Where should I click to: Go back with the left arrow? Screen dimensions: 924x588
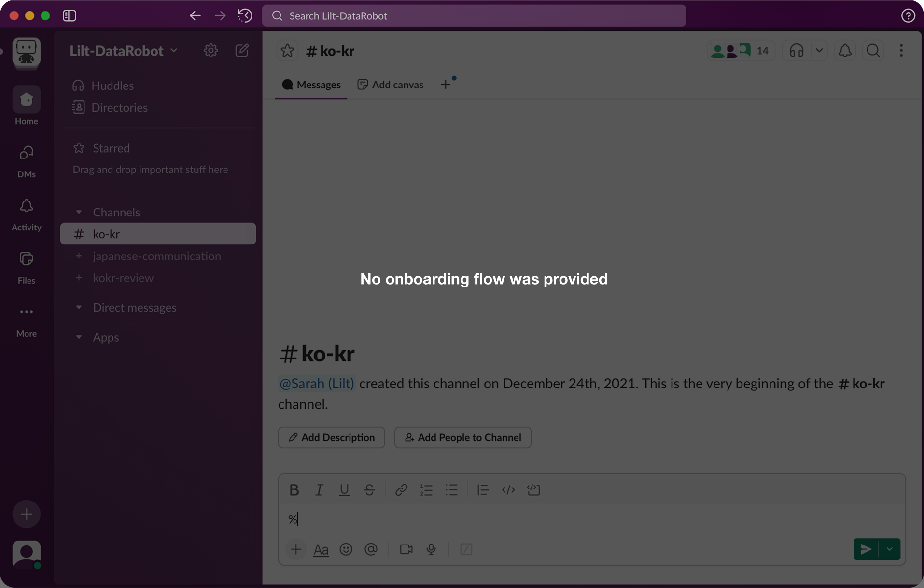click(x=195, y=15)
